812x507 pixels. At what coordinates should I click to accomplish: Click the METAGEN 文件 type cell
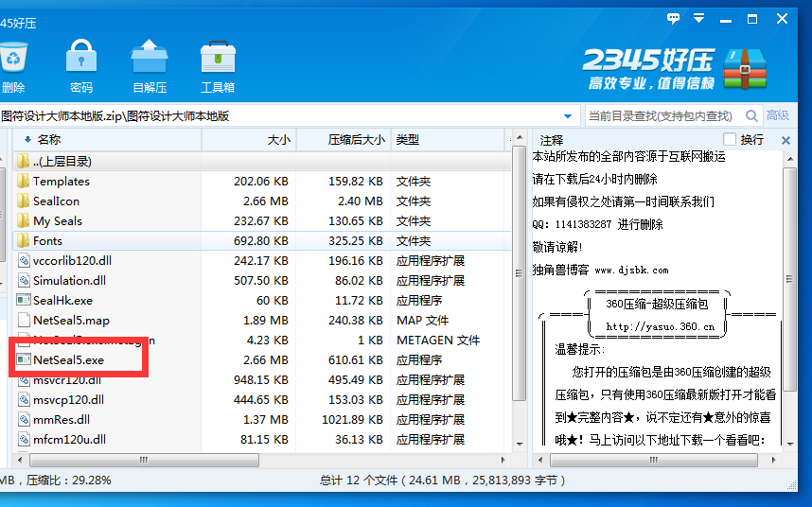(x=438, y=340)
